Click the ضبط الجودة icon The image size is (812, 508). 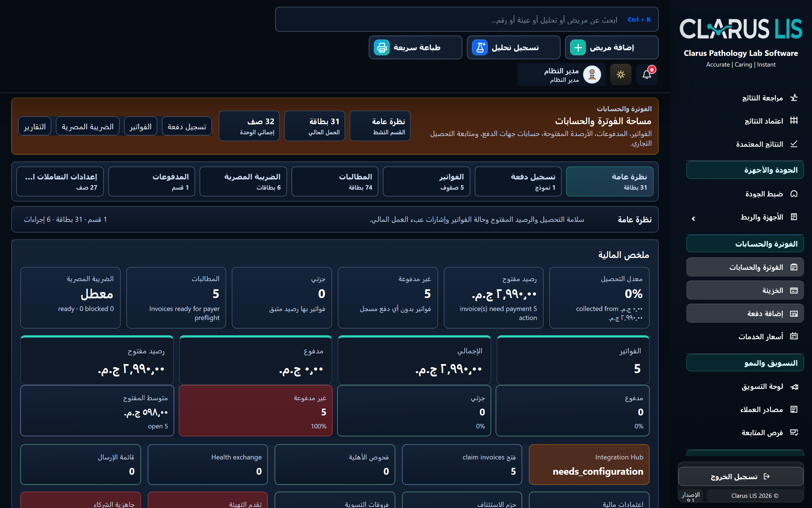point(794,194)
